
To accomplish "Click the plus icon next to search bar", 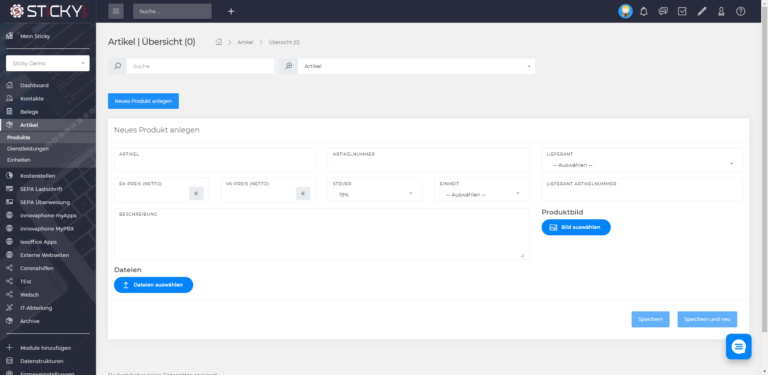I will [231, 11].
